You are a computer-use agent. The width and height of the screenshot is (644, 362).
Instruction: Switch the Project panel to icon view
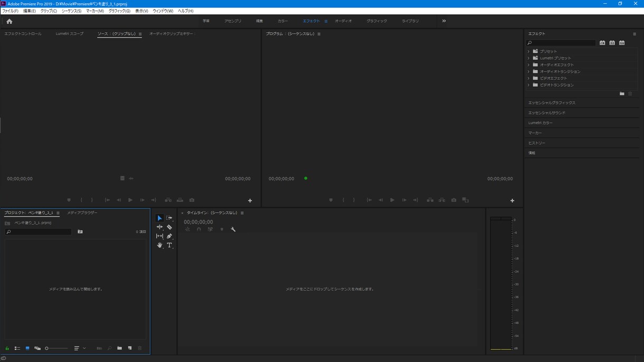point(27,348)
